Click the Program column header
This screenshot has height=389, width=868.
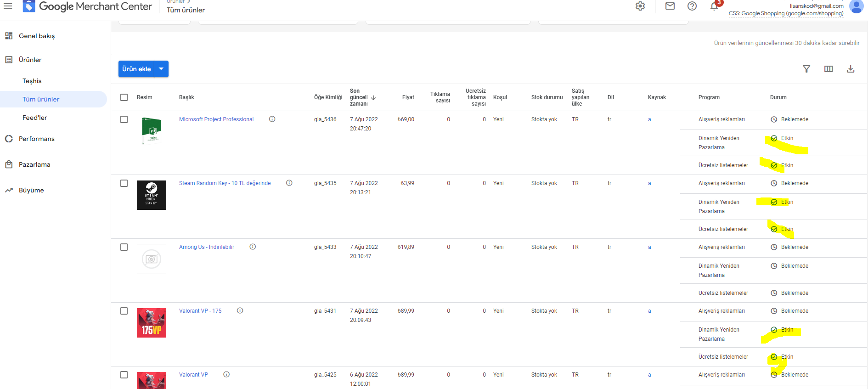point(709,97)
